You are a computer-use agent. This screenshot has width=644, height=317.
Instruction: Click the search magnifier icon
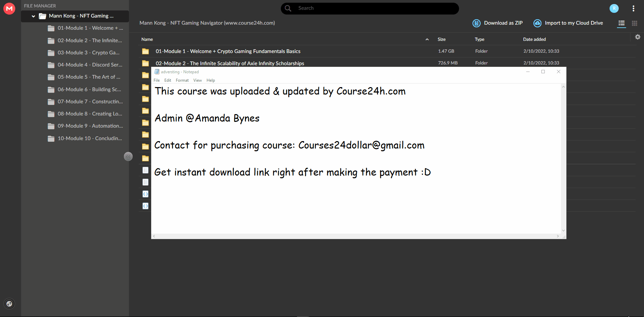click(288, 8)
